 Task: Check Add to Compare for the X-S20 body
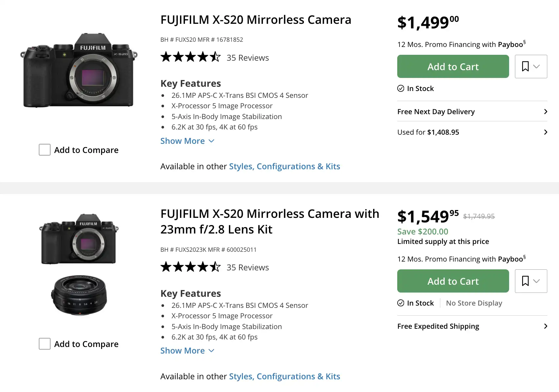45,150
